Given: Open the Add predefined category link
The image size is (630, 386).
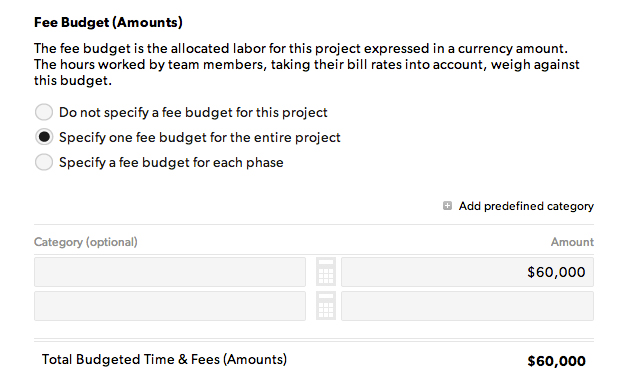Looking at the screenshot, I should [526, 206].
